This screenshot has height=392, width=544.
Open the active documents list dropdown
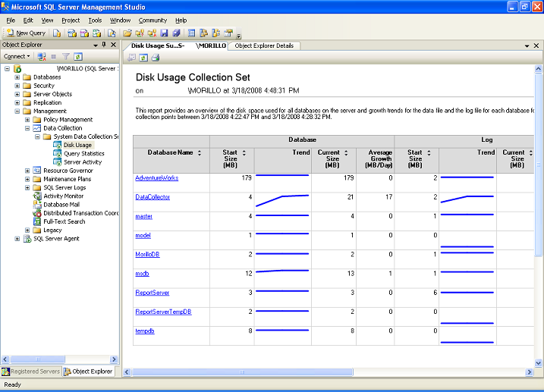[527, 45]
